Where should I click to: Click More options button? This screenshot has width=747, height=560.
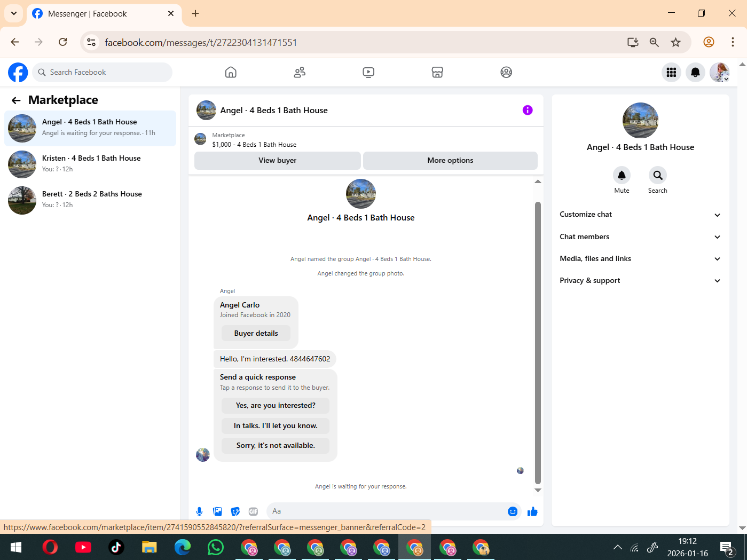click(x=450, y=160)
